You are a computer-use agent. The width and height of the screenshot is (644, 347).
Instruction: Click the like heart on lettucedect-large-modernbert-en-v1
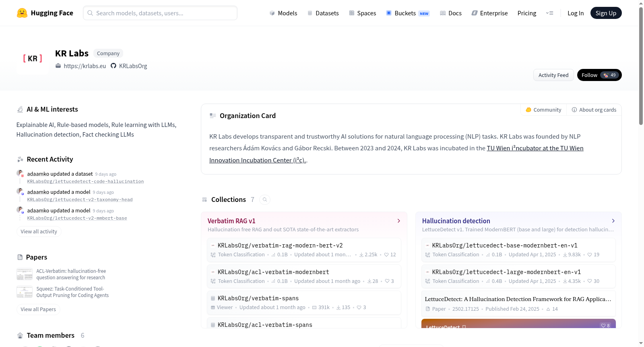pyautogui.click(x=590, y=281)
